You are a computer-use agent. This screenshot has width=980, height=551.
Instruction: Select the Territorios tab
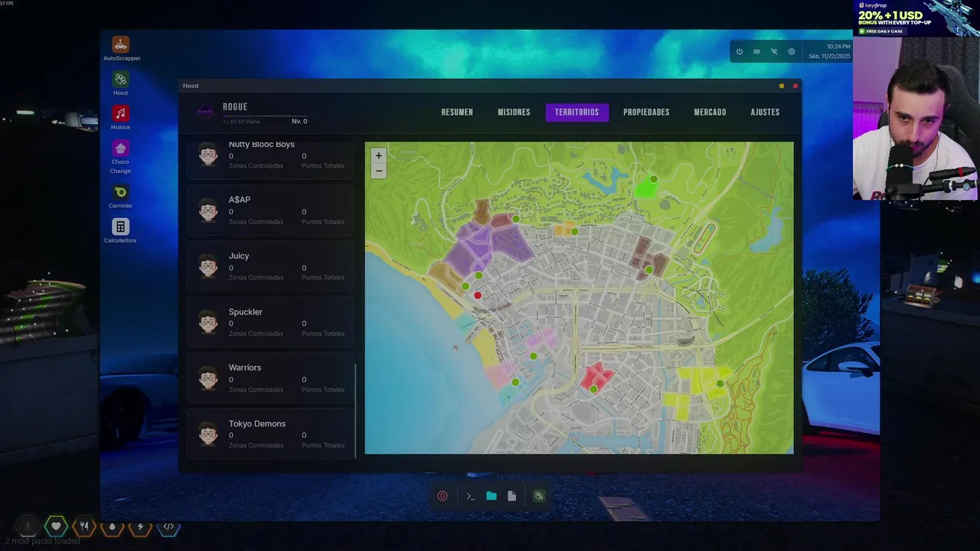tap(577, 112)
